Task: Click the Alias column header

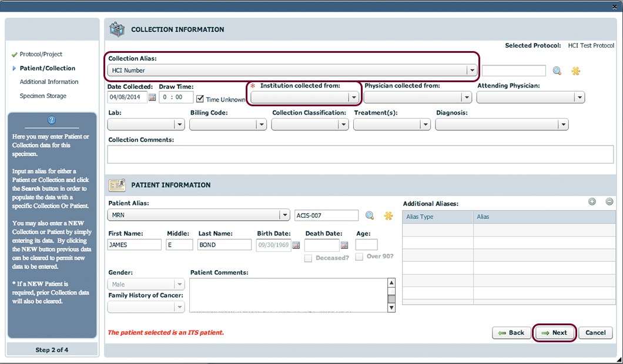Action: [545, 217]
